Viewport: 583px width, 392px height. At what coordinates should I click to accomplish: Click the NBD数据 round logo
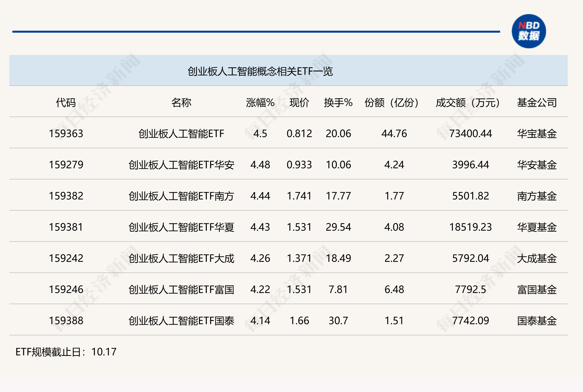coord(529,31)
